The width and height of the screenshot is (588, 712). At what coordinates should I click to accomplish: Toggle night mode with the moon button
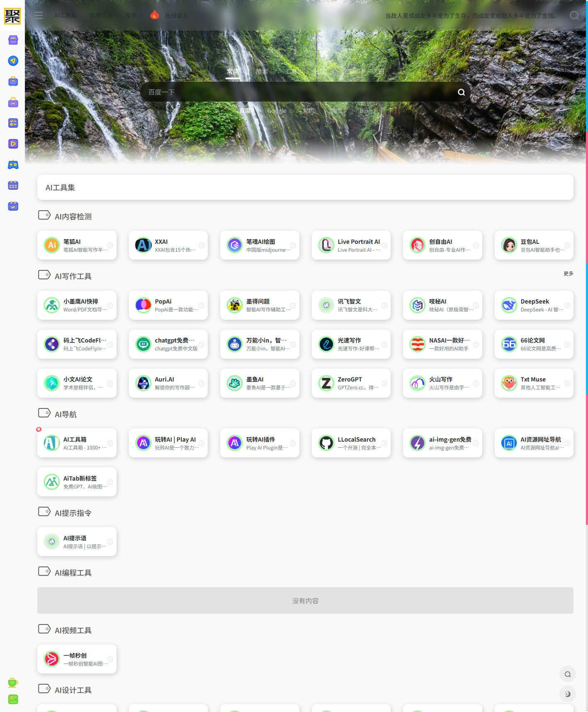pos(567,694)
